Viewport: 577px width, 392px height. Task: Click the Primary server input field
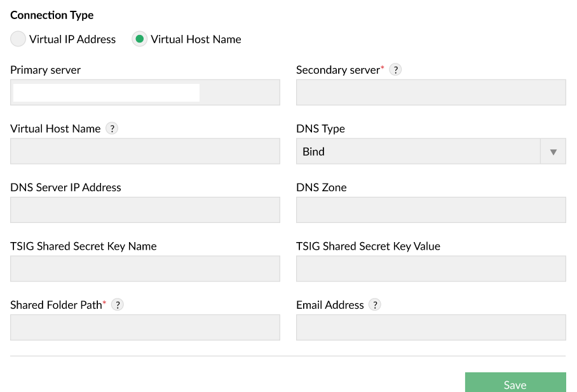tap(145, 93)
